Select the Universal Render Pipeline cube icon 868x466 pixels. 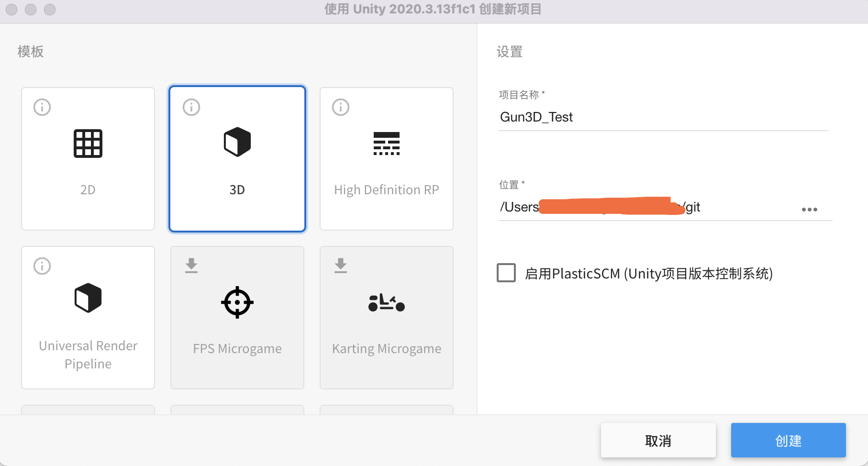pos(88,298)
